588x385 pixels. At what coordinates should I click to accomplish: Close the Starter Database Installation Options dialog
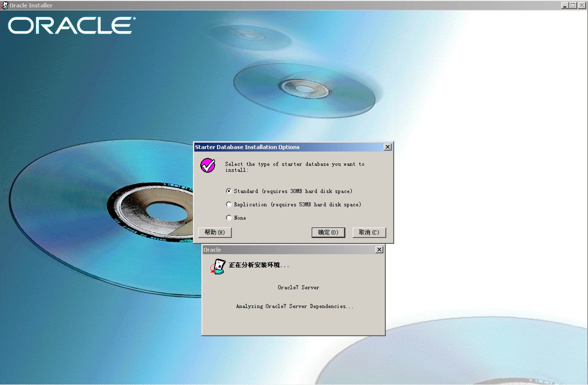click(387, 147)
